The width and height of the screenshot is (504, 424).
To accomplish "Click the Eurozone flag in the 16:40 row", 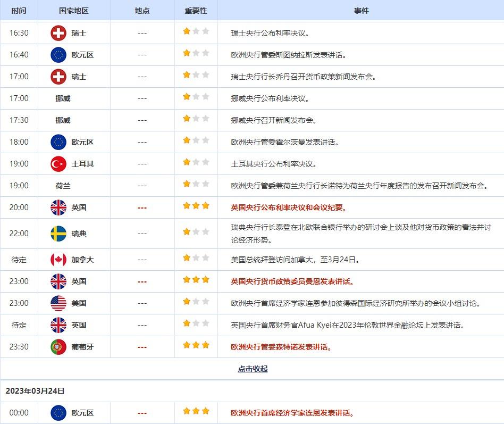I will tap(58, 55).
